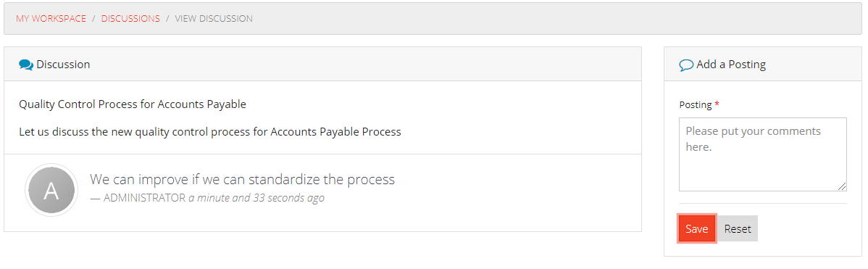Click the Posting field label
Viewport: 868px width, 269px height.
pyautogui.click(x=696, y=104)
